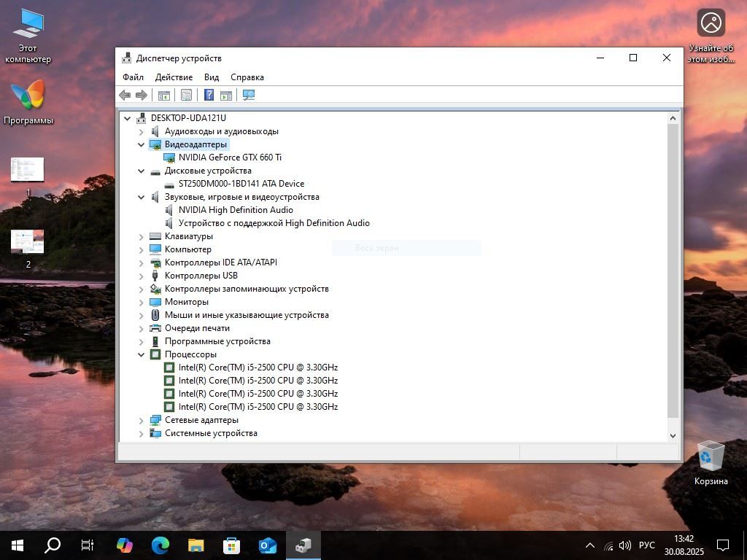Open the Файл menu
This screenshot has width=747, height=560.
(x=133, y=77)
